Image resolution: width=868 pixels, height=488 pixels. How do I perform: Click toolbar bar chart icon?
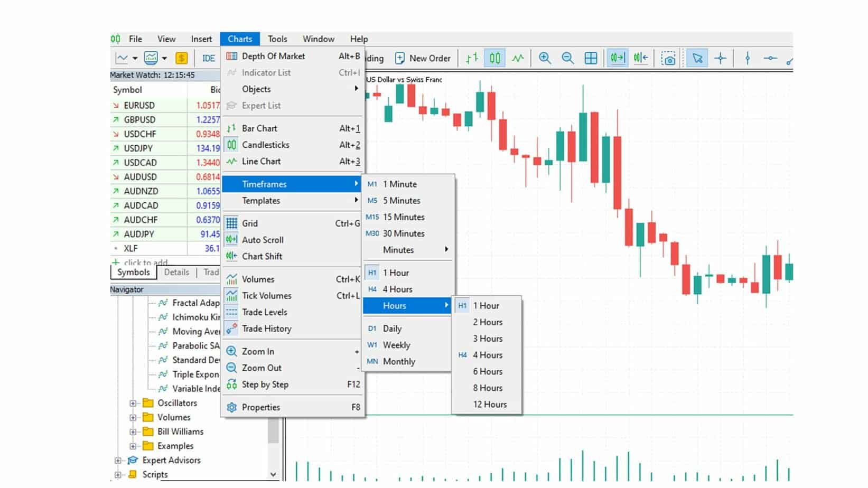coord(472,58)
